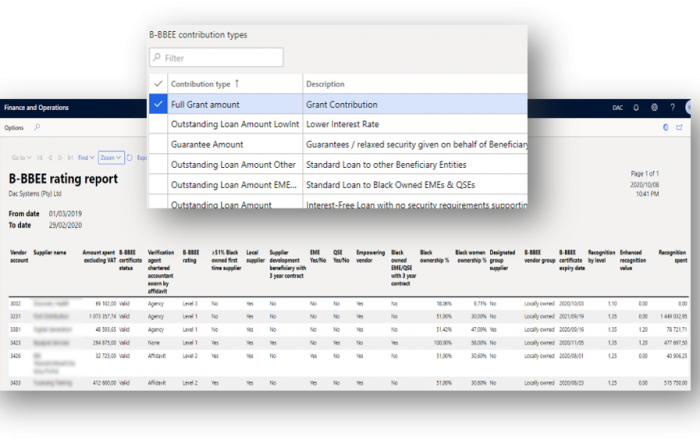Open the notifications bell icon
This screenshot has height=441, width=700.
(x=636, y=107)
